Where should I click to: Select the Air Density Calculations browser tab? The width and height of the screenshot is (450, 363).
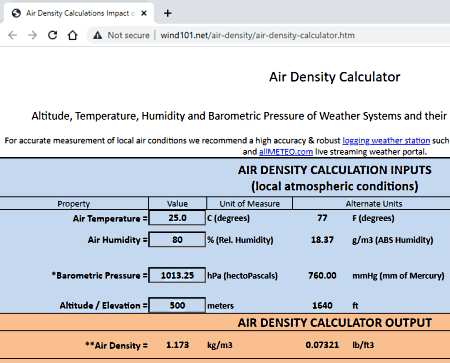(79, 13)
